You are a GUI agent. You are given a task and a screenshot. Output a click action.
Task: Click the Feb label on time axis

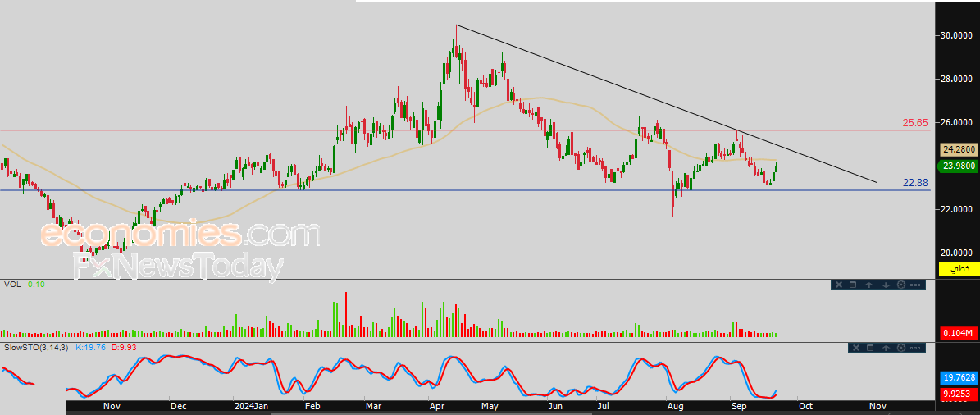tap(311, 406)
